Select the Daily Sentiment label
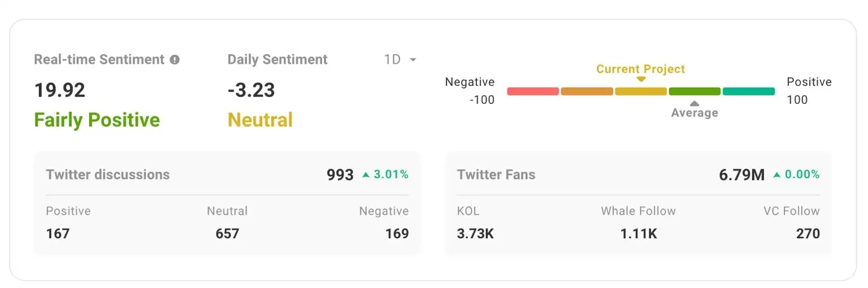The height and width of the screenshot is (288, 868). [277, 60]
